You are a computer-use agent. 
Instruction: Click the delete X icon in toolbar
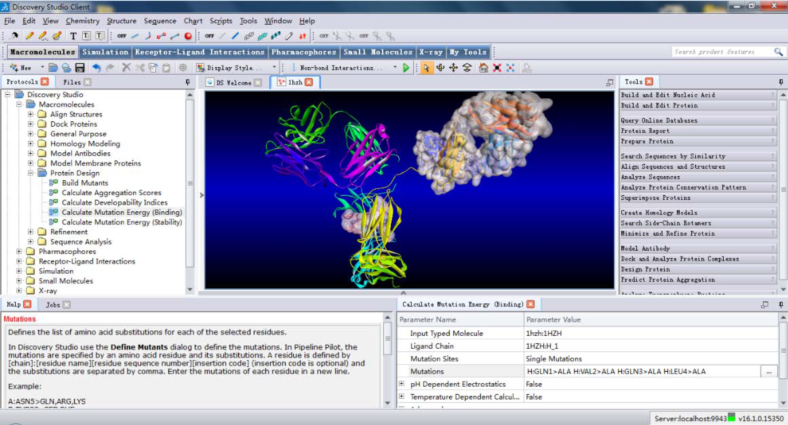(x=127, y=67)
